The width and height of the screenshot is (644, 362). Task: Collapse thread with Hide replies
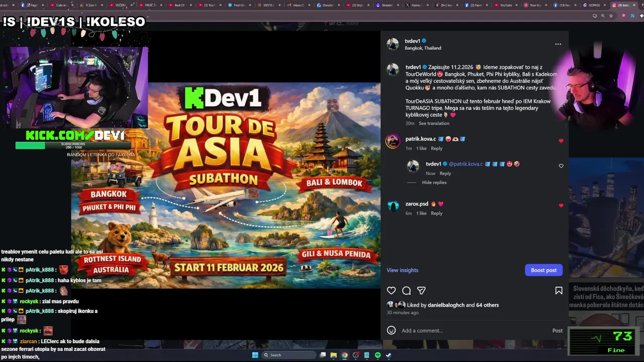coord(434,183)
